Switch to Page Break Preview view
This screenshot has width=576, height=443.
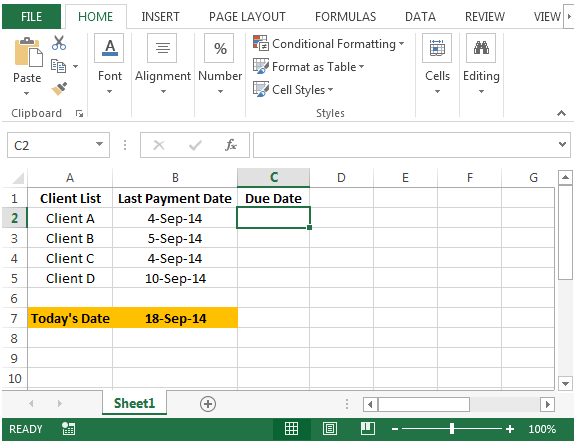tap(368, 429)
